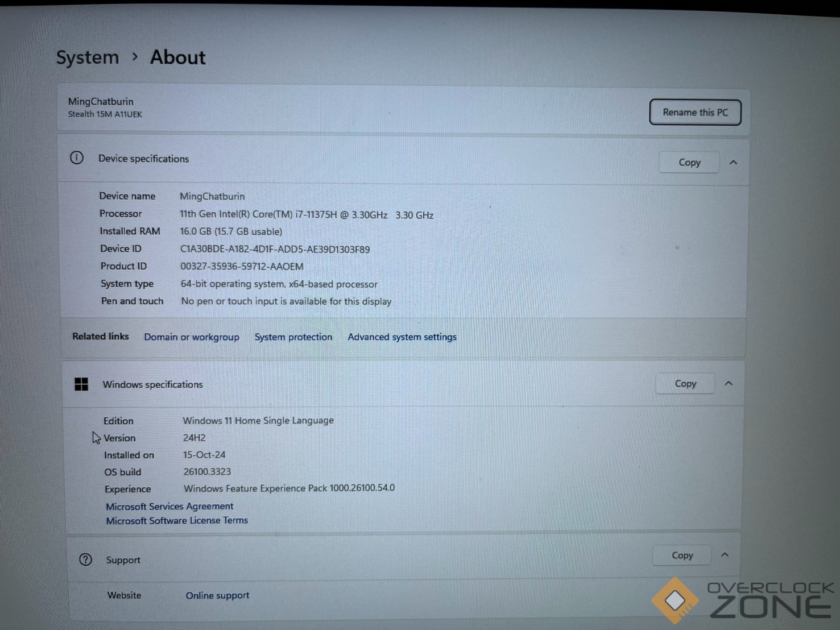Collapse the Windows specifications section
The image size is (840, 630).
coord(729,384)
